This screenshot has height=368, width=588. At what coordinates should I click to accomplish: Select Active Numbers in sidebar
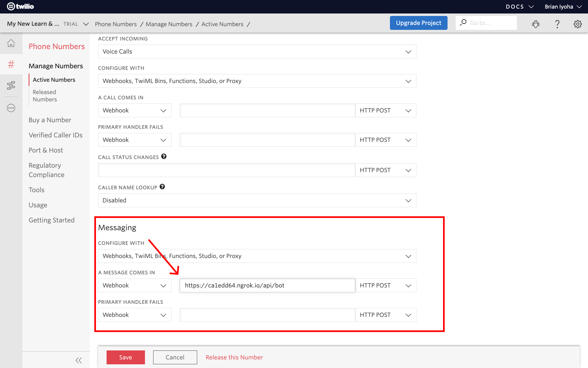pyautogui.click(x=54, y=80)
